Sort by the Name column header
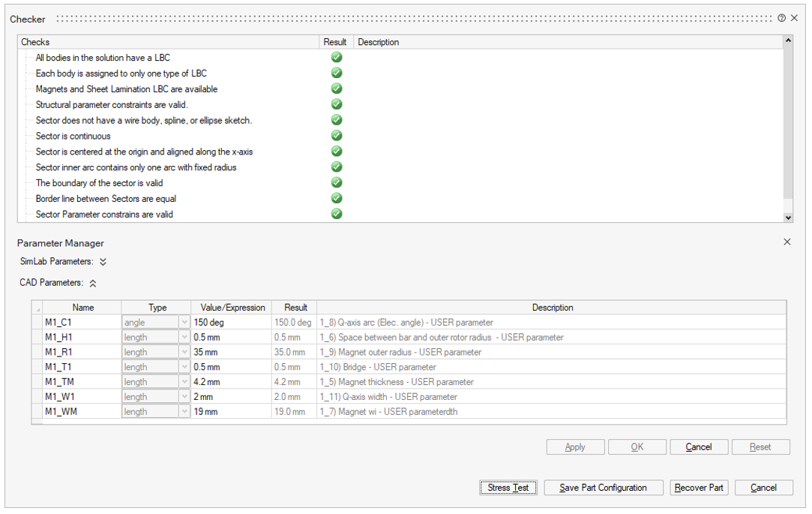 click(83, 308)
